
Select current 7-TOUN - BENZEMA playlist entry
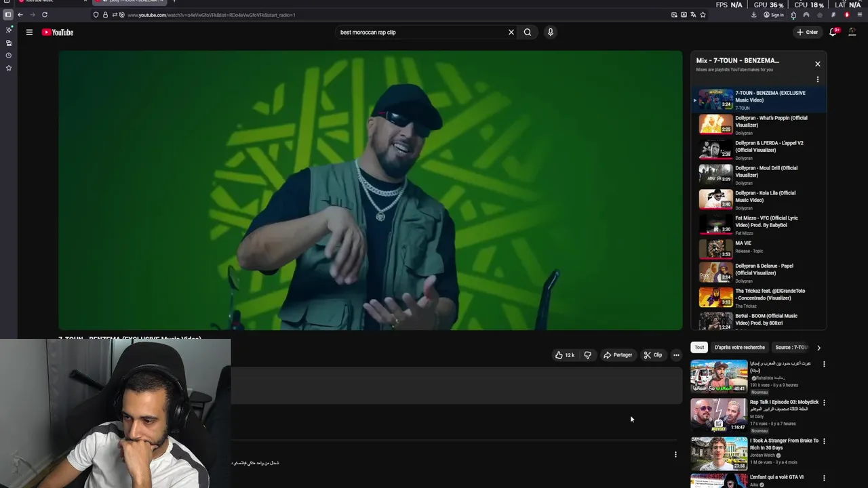[x=758, y=100]
